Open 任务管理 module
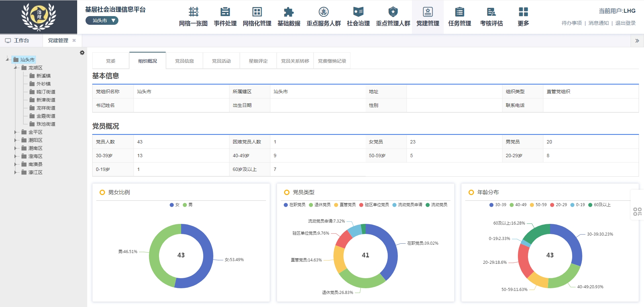Screen dimensions: 644x307 point(460,17)
